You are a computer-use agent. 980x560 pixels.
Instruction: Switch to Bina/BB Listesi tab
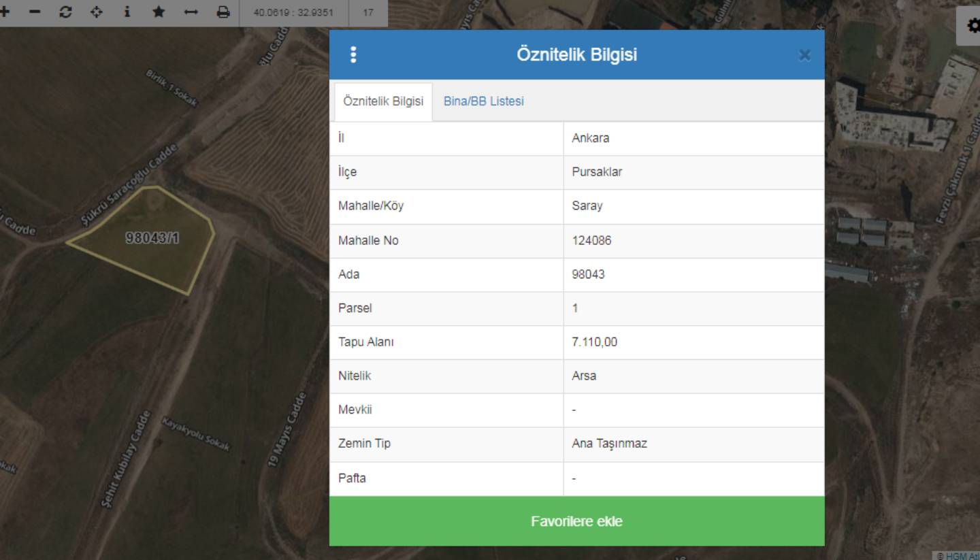(x=484, y=101)
